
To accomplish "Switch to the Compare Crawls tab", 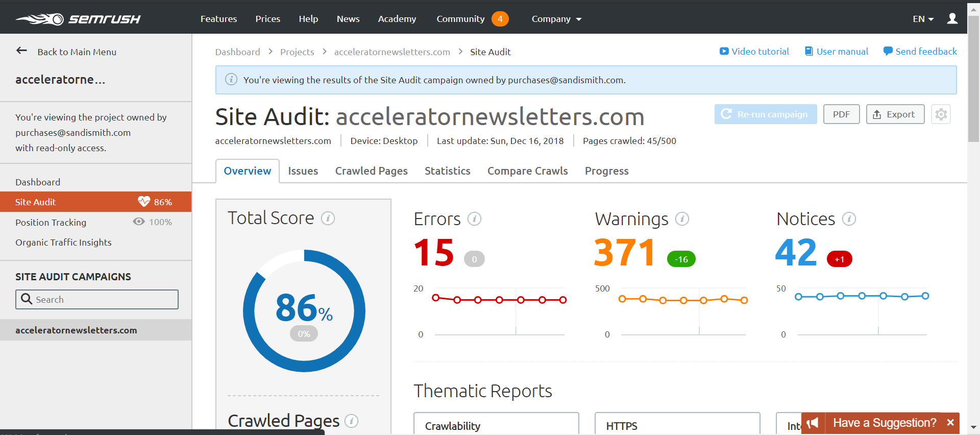I will point(528,171).
